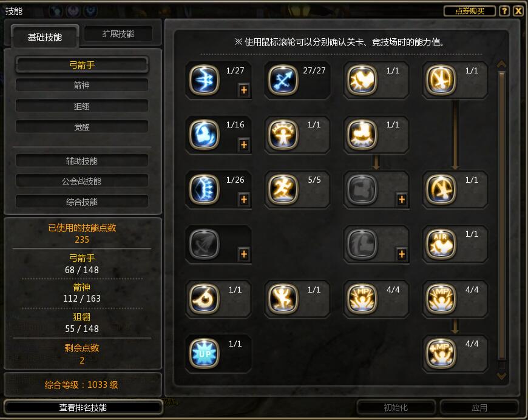Switch to the 基础技能 tab
528x420 pixels.
point(45,36)
